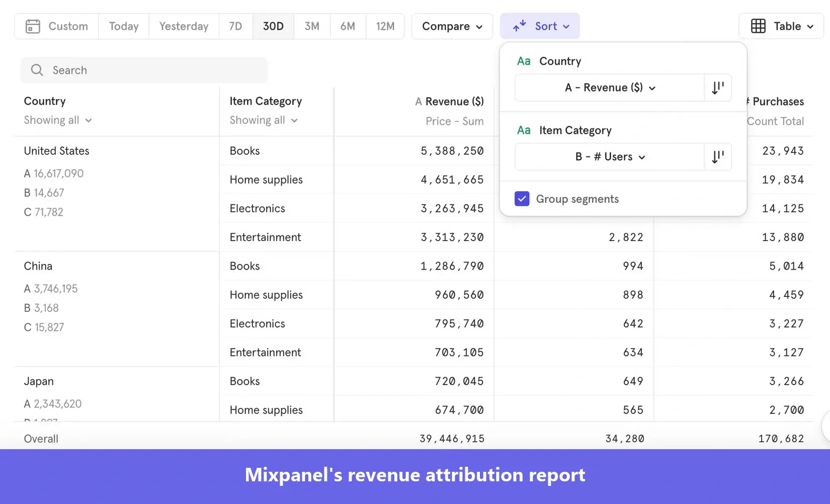Expand Item Category Showing all filter
The height and width of the screenshot is (504, 830).
click(x=264, y=120)
